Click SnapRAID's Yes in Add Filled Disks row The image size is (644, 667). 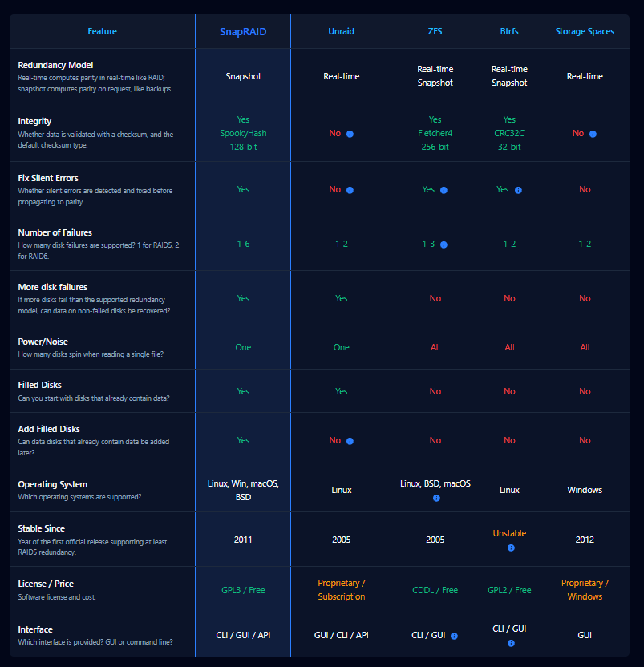pos(243,440)
